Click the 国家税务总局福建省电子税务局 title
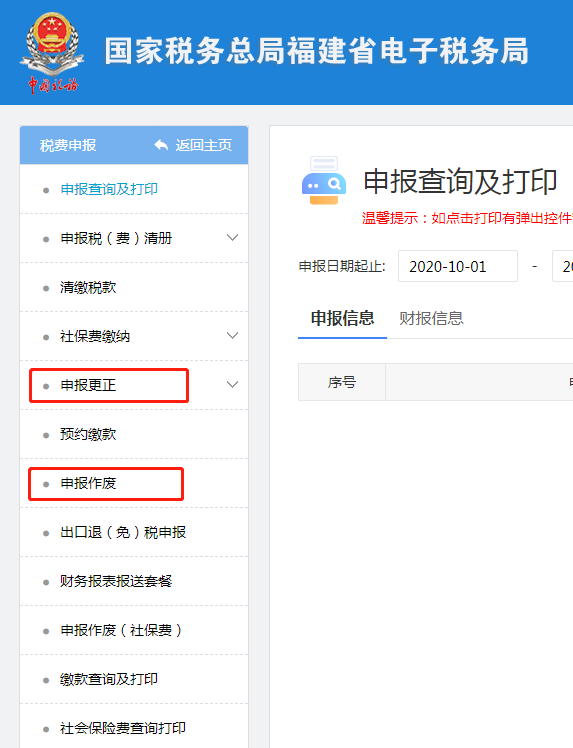Viewport: 573px width, 748px height. click(317, 51)
